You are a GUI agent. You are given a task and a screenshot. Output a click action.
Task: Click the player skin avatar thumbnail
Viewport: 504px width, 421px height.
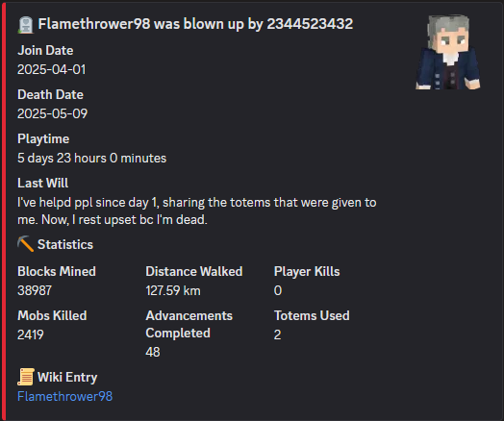448,52
